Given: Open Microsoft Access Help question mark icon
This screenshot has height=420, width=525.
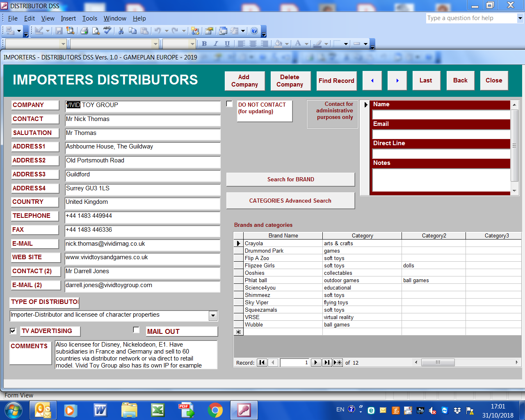Looking at the screenshot, I should click(x=254, y=31).
